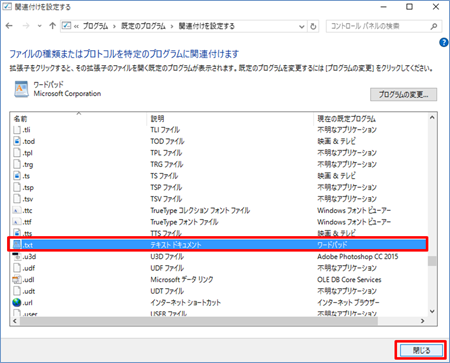Sort by the 説明 column header
Screen dimensions: 450x363
coord(230,119)
